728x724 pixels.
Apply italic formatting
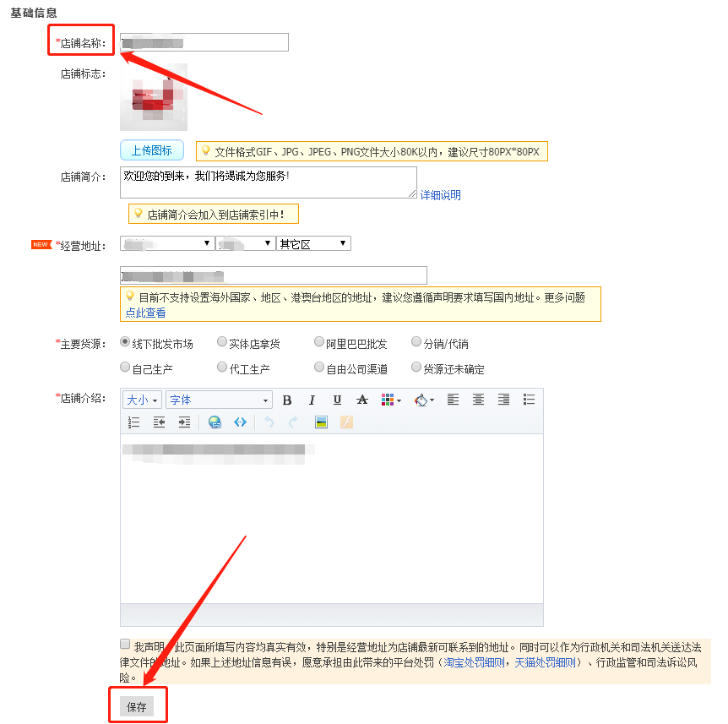(x=311, y=400)
